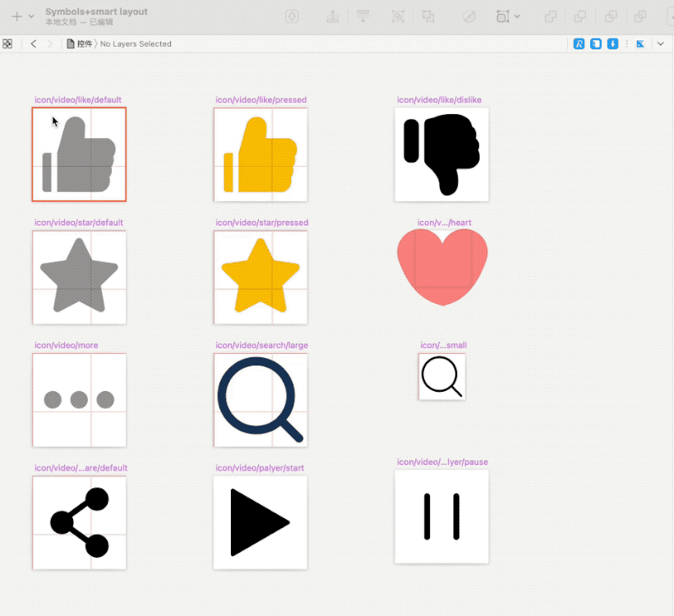Click the components grid view icon
Image resolution: width=674 pixels, height=616 pixels.
tap(7, 44)
